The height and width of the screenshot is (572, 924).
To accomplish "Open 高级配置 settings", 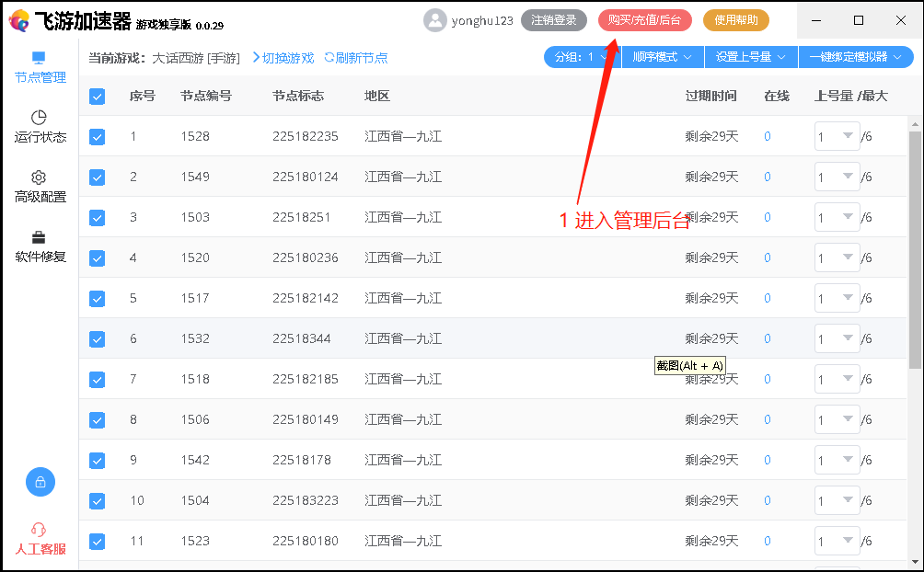I will click(x=40, y=187).
